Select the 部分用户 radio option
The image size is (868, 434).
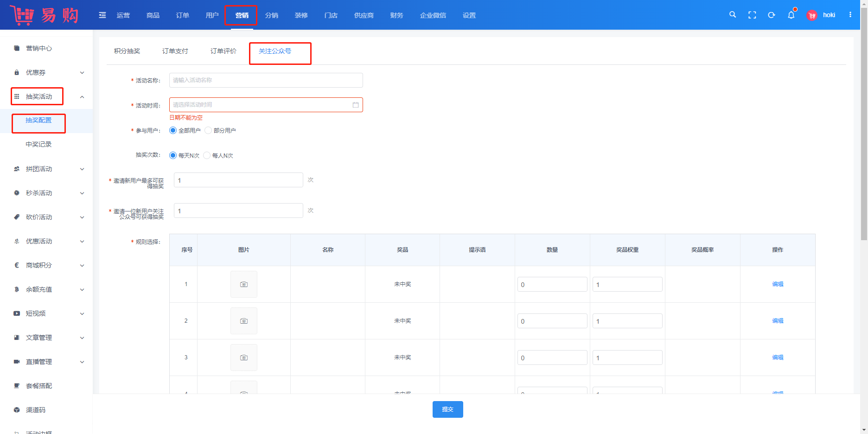tap(208, 130)
